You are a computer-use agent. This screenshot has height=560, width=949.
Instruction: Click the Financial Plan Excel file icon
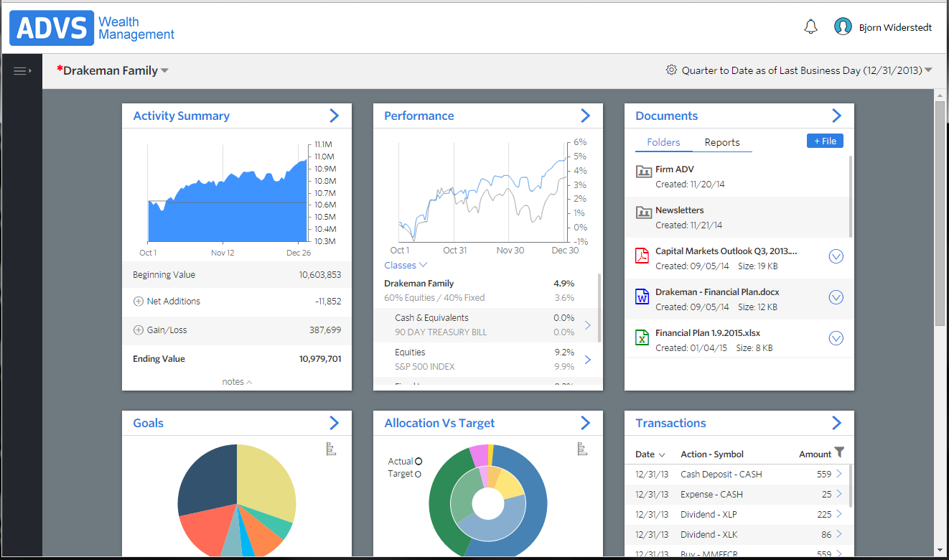tap(642, 337)
